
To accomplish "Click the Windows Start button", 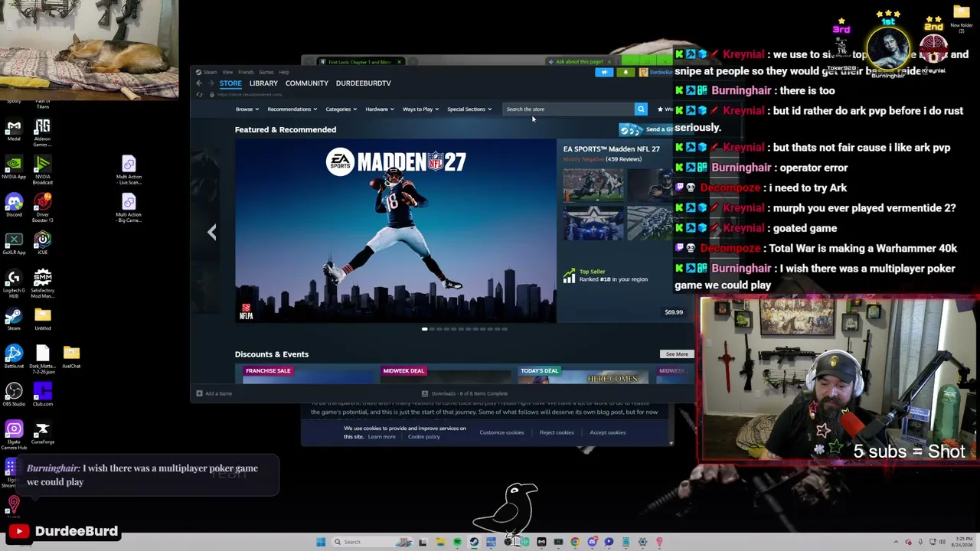I will click(x=321, y=542).
